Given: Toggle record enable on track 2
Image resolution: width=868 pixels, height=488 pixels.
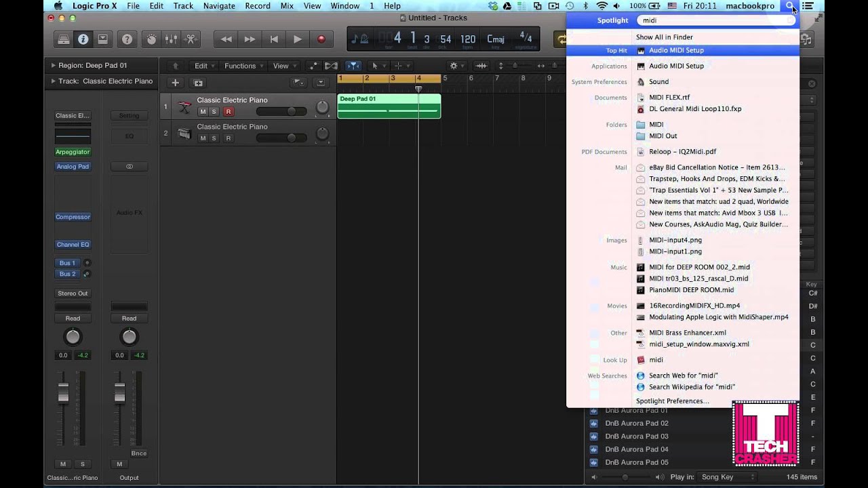Looking at the screenshot, I should tap(229, 138).
